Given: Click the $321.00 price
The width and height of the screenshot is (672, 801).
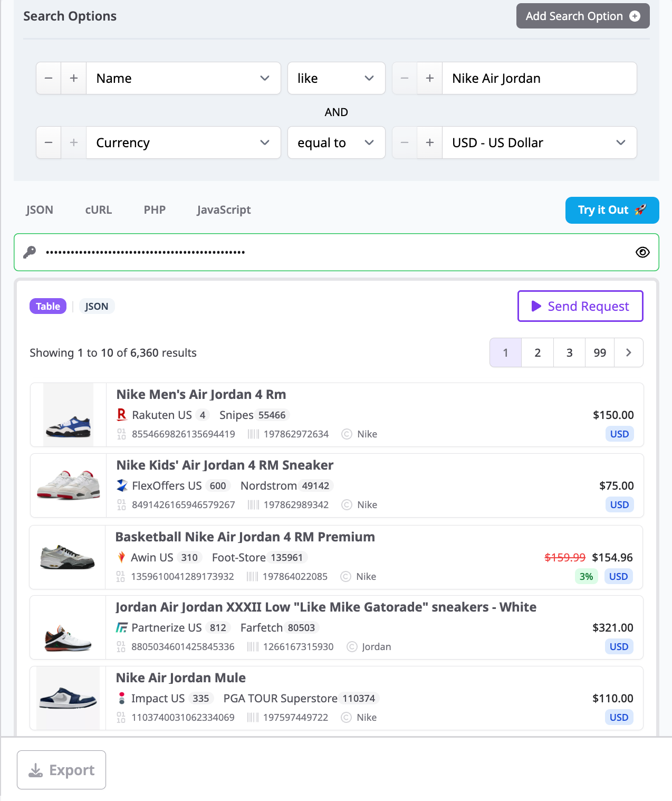Looking at the screenshot, I should pos(613,627).
